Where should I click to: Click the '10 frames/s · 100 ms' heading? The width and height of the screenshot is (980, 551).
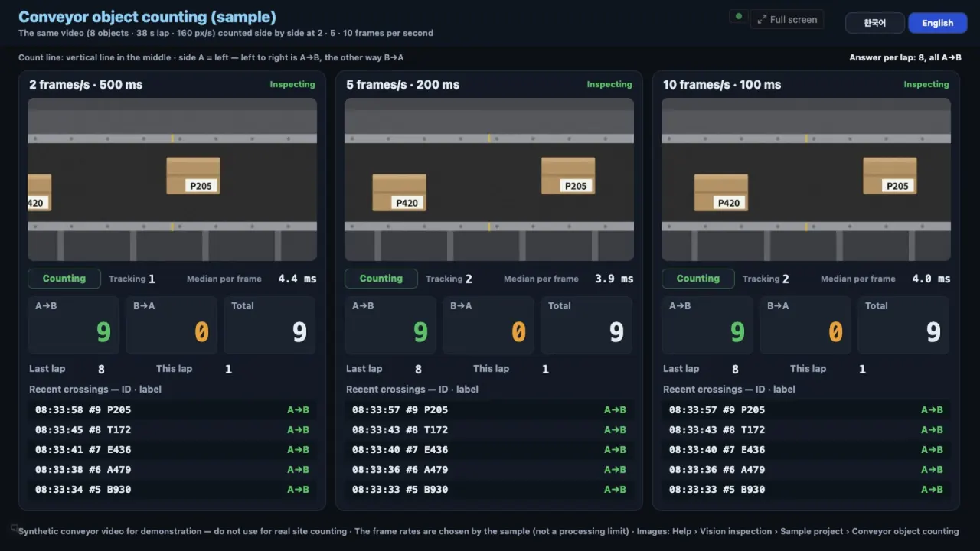point(722,85)
